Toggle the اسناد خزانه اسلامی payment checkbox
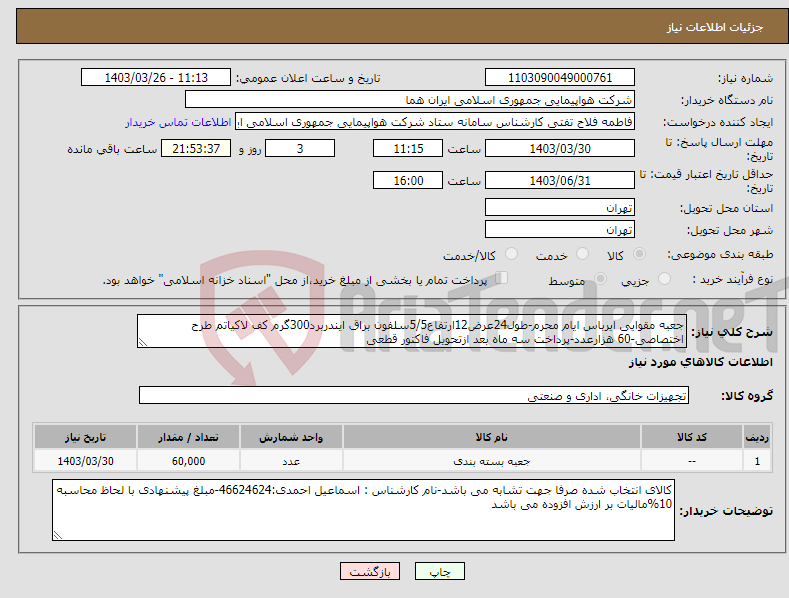 point(502,278)
